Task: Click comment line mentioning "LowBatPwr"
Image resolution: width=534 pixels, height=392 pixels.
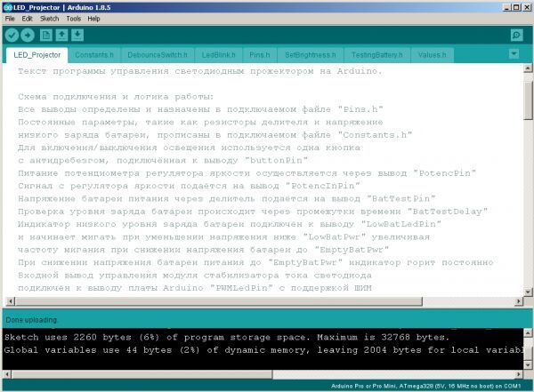Action: click(x=223, y=236)
